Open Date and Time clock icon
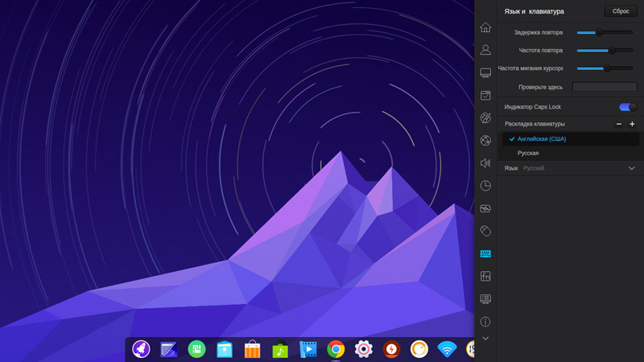 click(485, 186)
